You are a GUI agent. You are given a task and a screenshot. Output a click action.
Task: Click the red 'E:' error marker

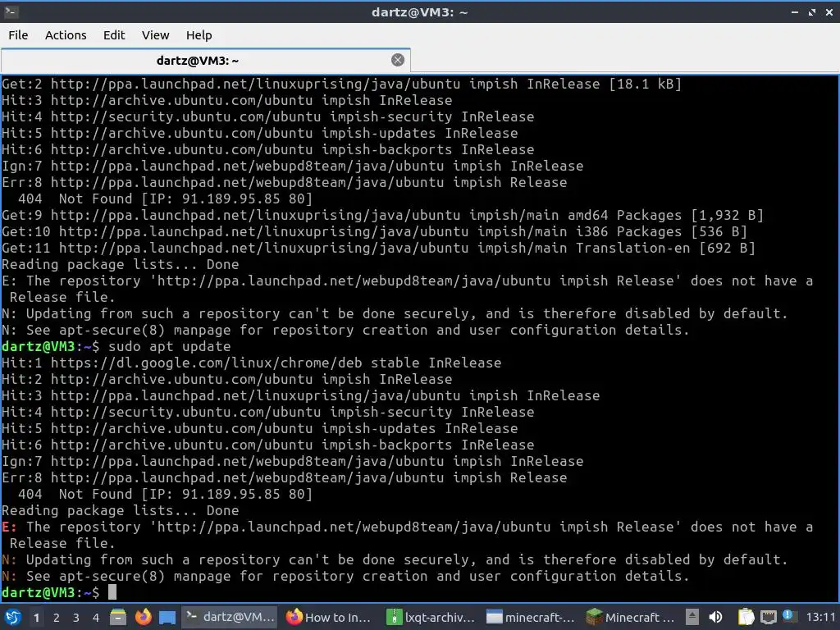click(x=9, y=527)
